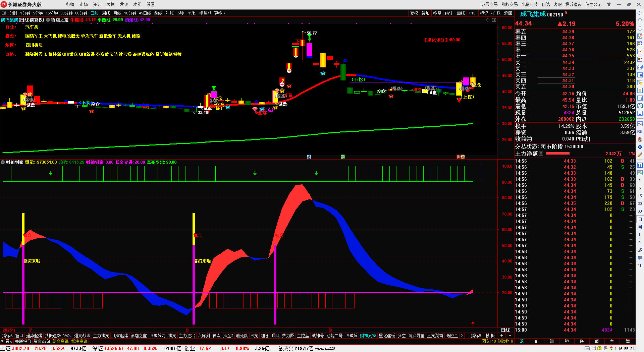Select the 强龙战法 indicator tab
This screenshot has height=352, width=644.
[x=82, y=336]
